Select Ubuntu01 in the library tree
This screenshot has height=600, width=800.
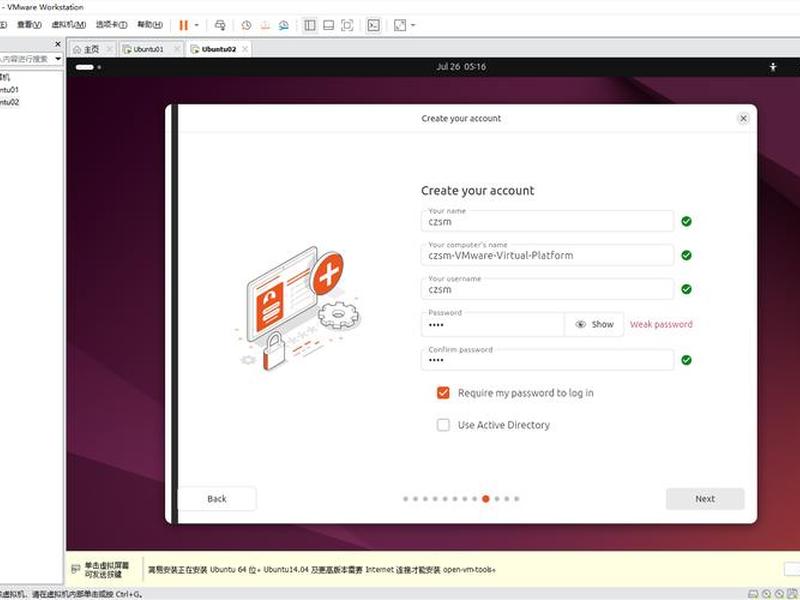10,90
